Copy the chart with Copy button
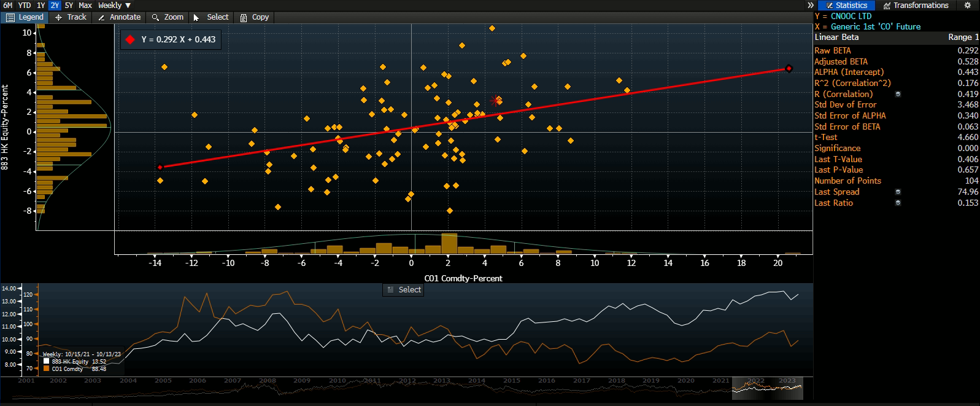 pos(254,17)
